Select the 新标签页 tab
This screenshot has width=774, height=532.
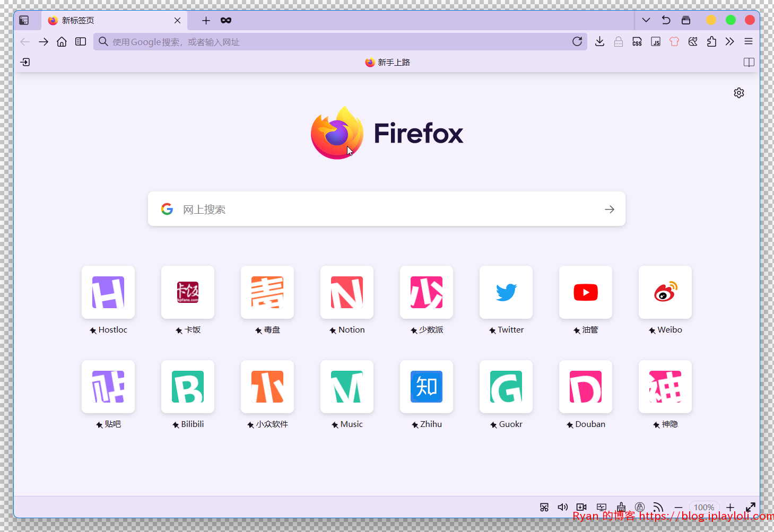tap(115, 20)
